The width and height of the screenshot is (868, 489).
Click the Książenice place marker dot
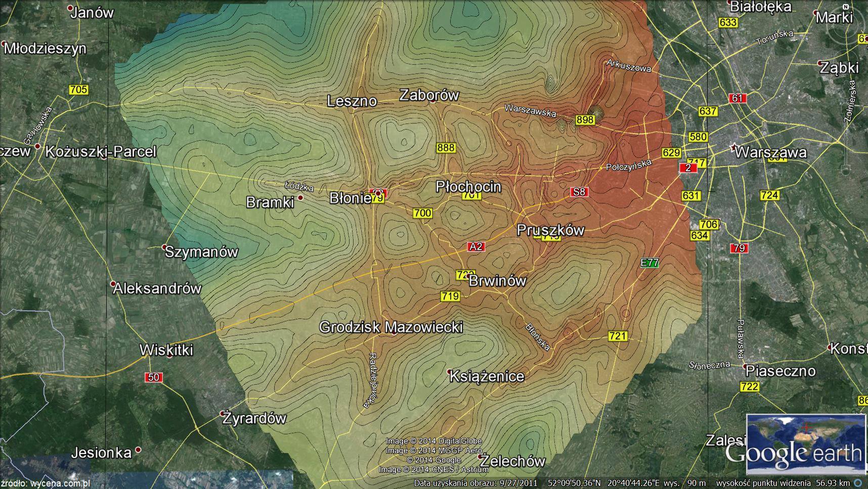coord(450,372)
